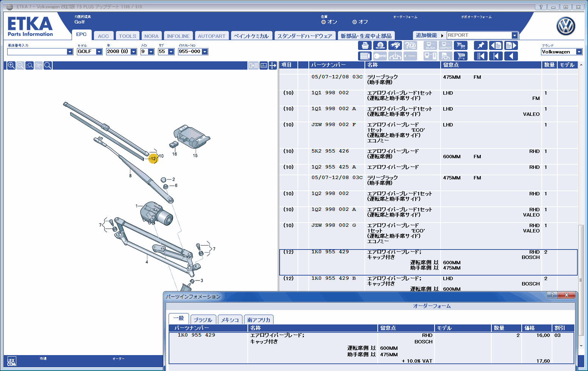The height and width of the screenshot is (371, 588).
Task: Go to next page document icon
Action: pyautogui.click(x=511, y=45)
